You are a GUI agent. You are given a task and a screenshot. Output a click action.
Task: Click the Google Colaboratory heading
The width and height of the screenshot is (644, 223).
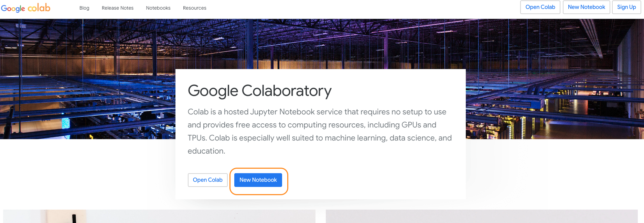pyautogui.click(x=260, y=91)
